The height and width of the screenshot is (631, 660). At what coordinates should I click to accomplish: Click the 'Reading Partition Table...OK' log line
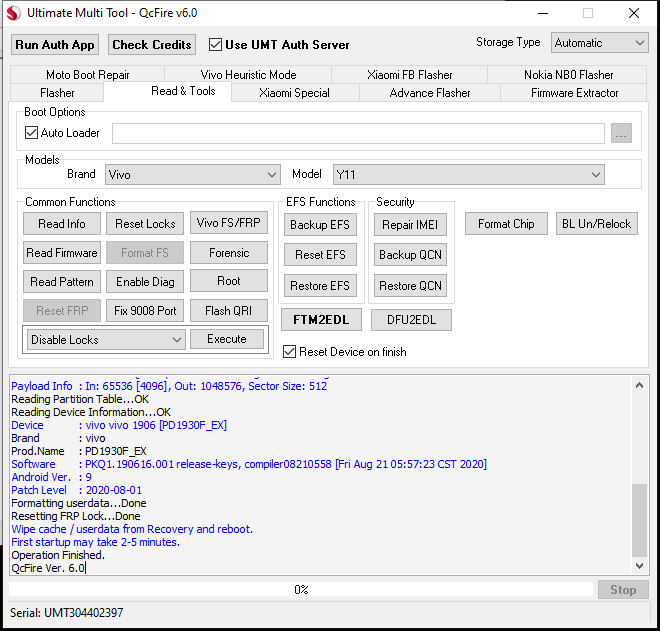pos(80,399)
